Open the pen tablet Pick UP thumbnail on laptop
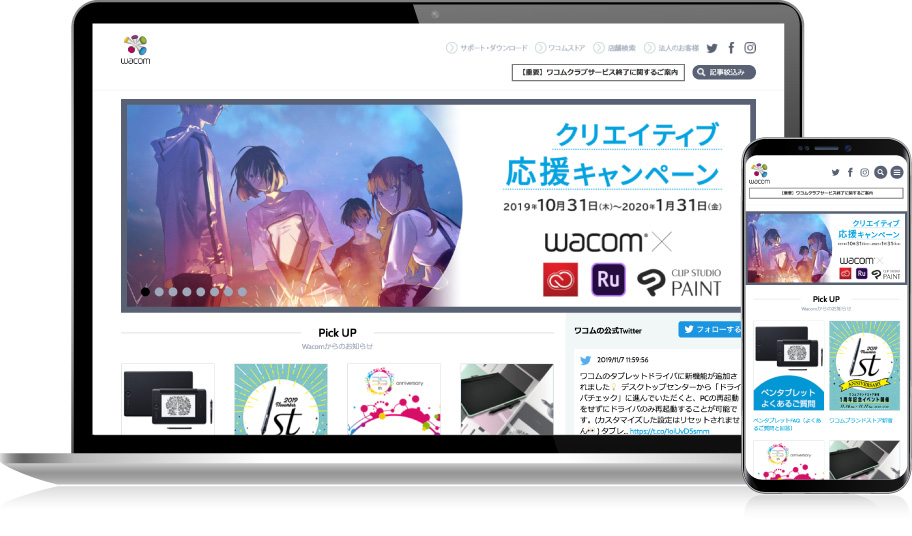912x536 pixels. 168,399
